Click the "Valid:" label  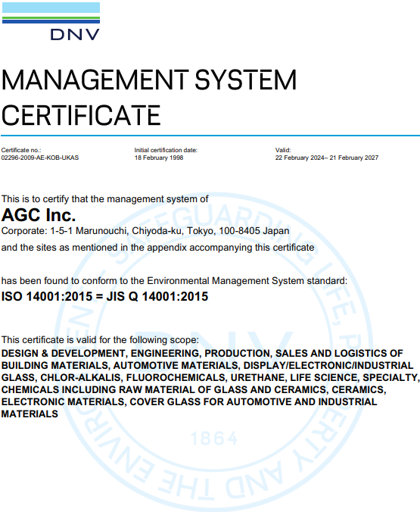283,150
